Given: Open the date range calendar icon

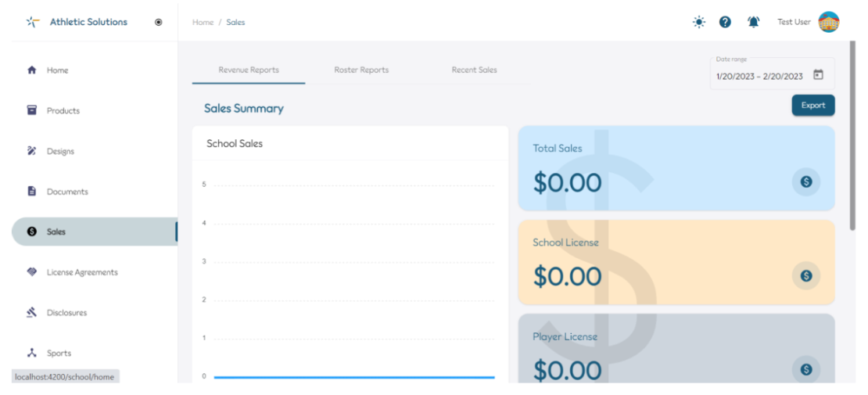Looking at the screenshot, I should [818, 75].
